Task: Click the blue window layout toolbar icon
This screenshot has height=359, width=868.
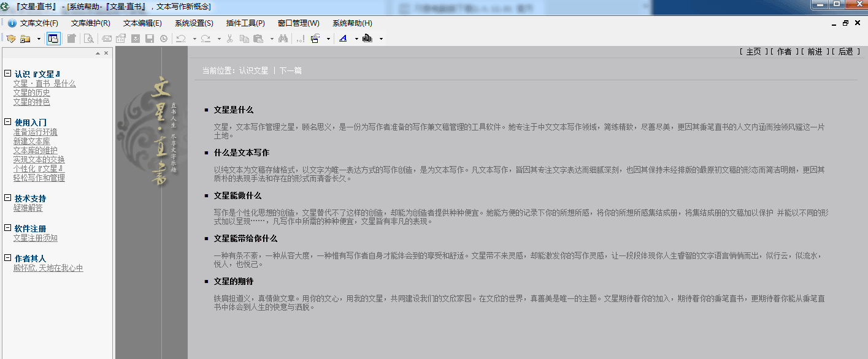Action: click(315, 39)
